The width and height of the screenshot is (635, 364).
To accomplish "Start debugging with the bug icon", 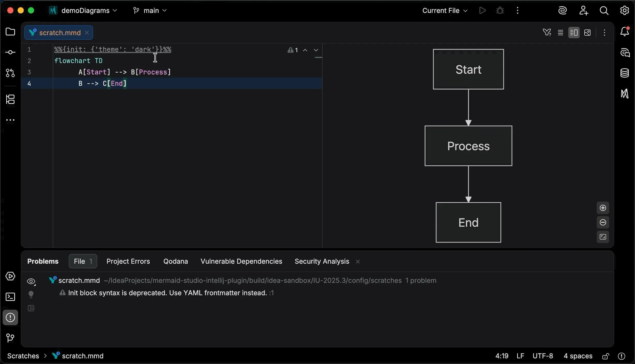I will tap(500, 10).
